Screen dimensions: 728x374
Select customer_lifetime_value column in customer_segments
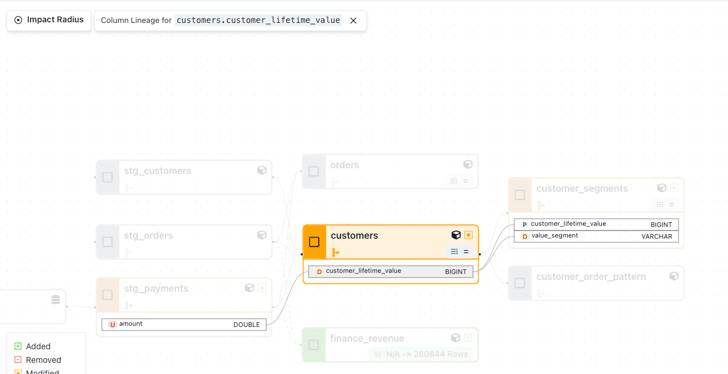point(596,224)
